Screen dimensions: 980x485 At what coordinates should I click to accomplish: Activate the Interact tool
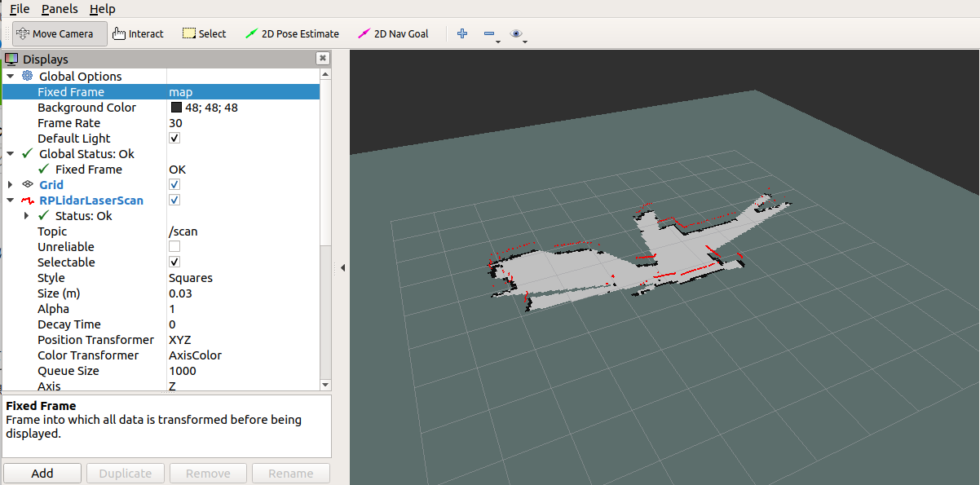[138, 33]
